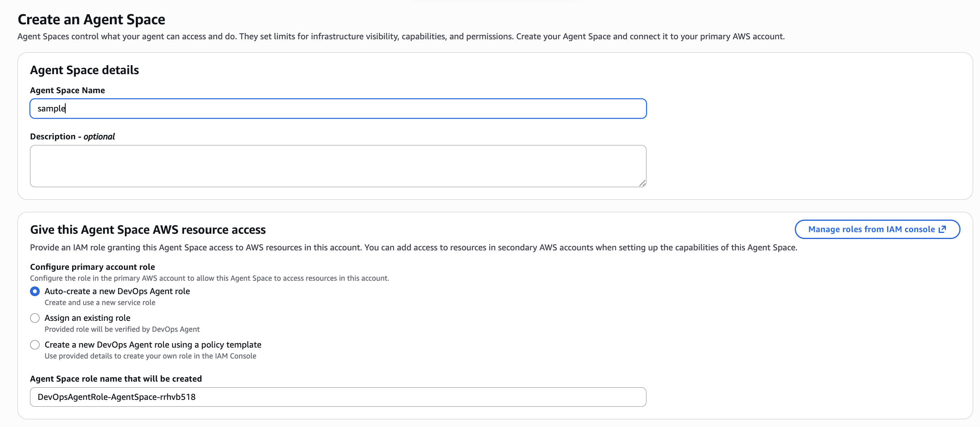Click inside the Description optional text area

[338, 166]
